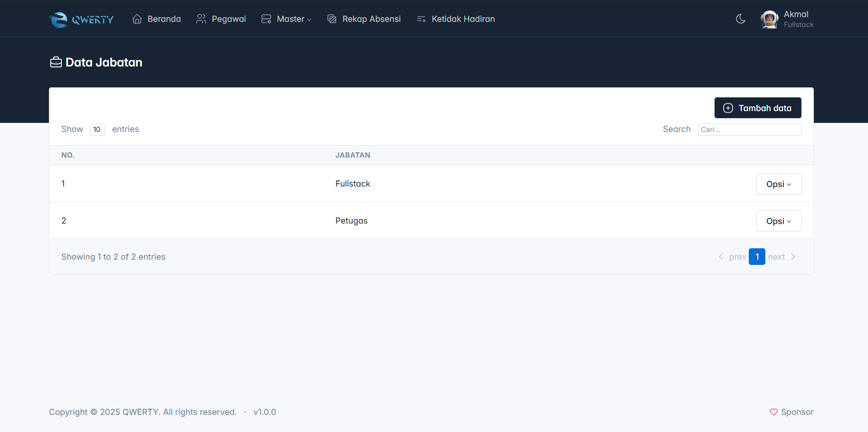
Task: Open Ketidak Hadiran page
Action: coord(456,19)
